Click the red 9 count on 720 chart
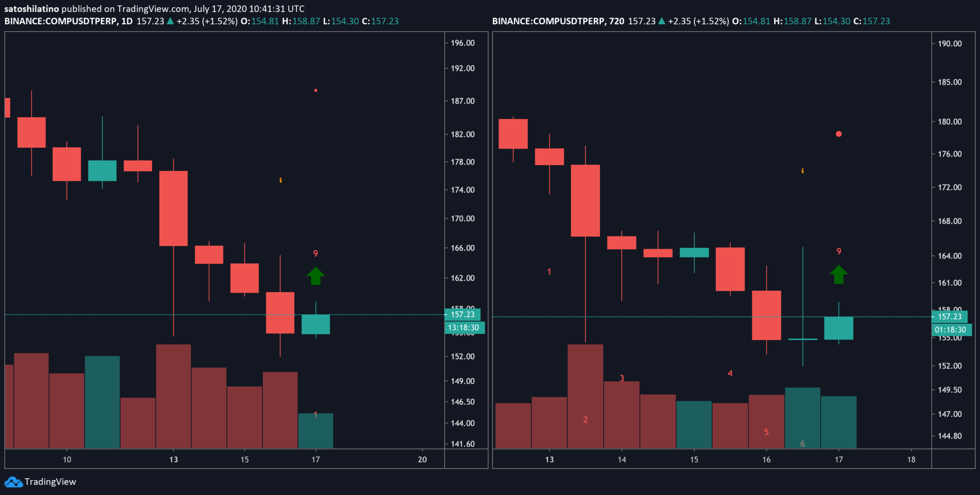Screen dimensions: 980x495 839,251
